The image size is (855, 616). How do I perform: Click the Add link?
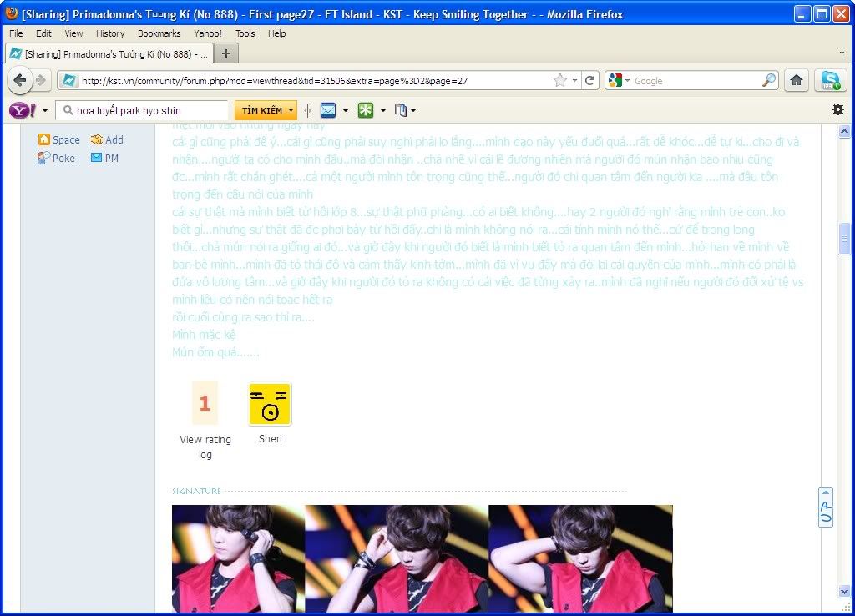[114, 140]
